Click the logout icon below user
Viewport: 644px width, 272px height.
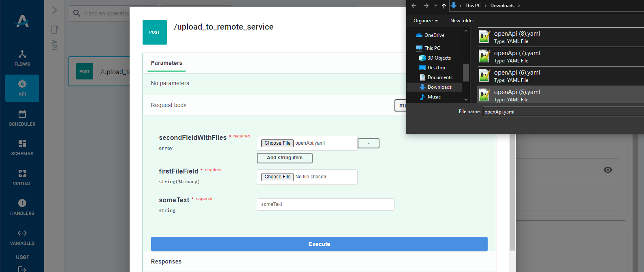[22, 268]
